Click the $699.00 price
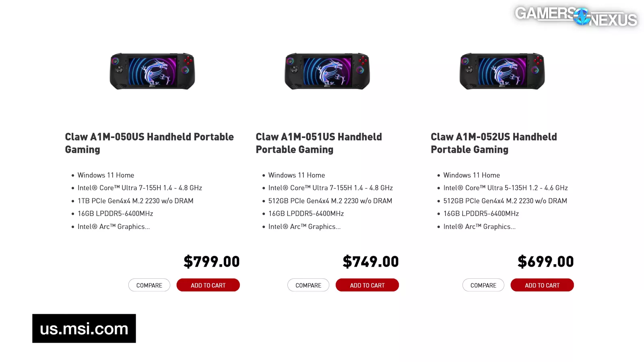Image resolution: width=644 pixels, height=362 pixels. 546,262
